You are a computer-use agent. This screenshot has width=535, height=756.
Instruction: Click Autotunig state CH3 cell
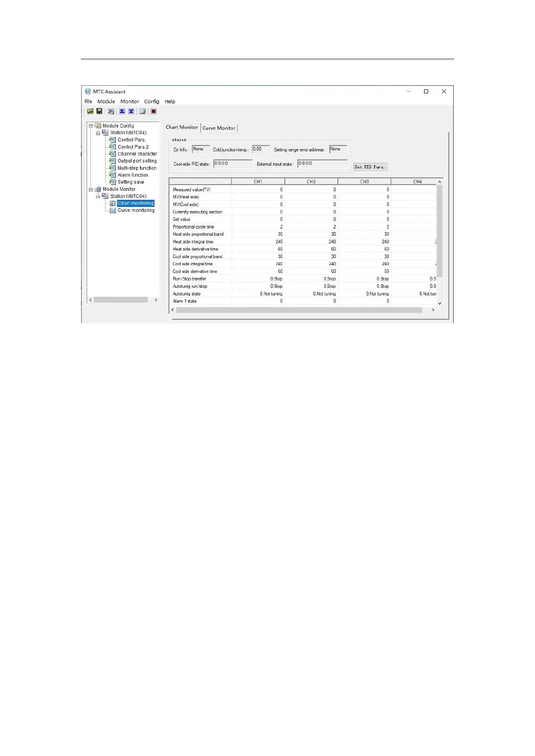pos(364,294)
